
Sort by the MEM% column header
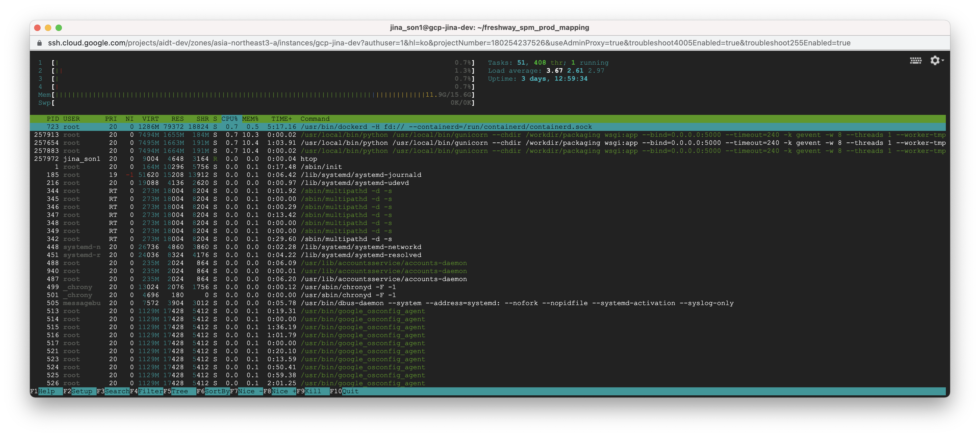250,119
